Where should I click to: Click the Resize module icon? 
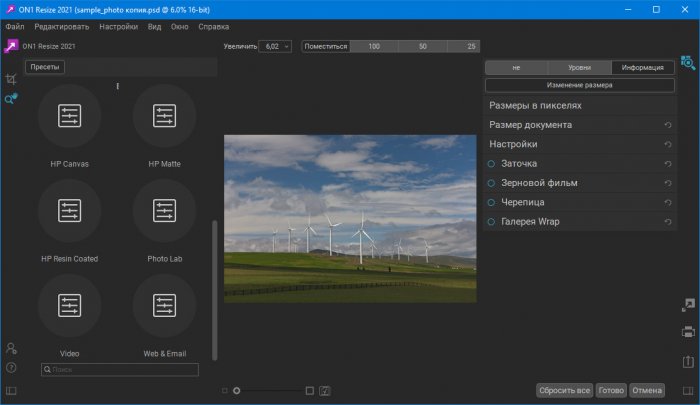688,305
